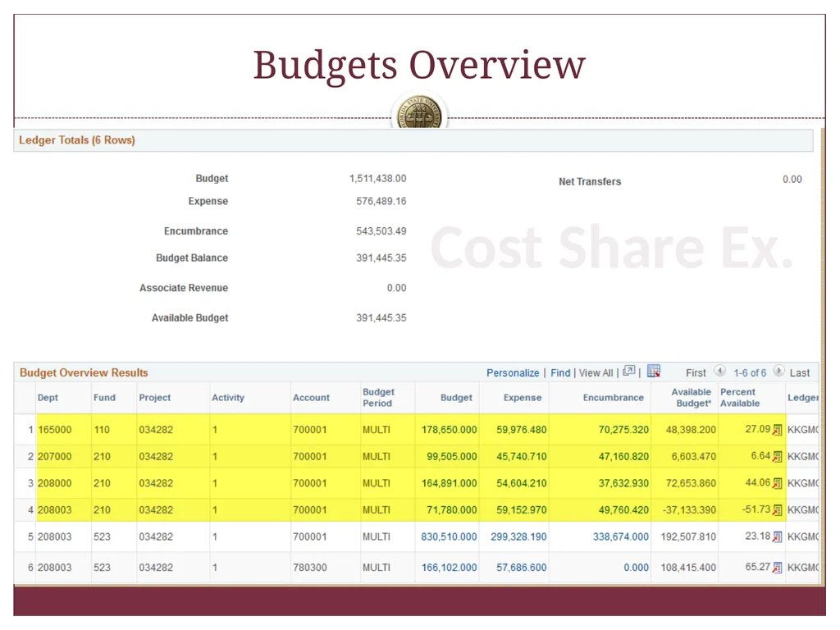Open detail icon beside 65.27 percent
The height and width of the screenshot is (630, 840).
[778, 568]
